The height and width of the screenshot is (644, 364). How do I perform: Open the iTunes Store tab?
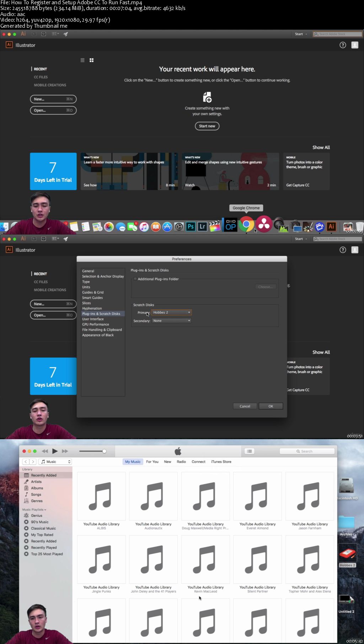(221, 462)
